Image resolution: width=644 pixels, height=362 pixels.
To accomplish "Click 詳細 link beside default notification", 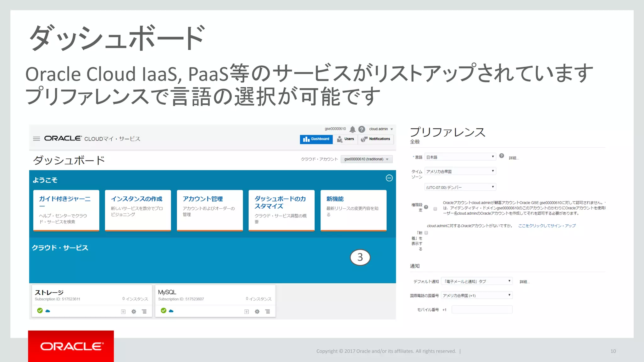I will (525, 282).
